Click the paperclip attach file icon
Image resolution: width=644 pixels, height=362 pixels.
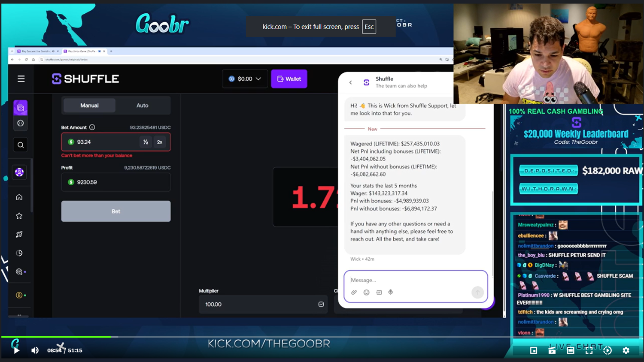pos(354,292)
